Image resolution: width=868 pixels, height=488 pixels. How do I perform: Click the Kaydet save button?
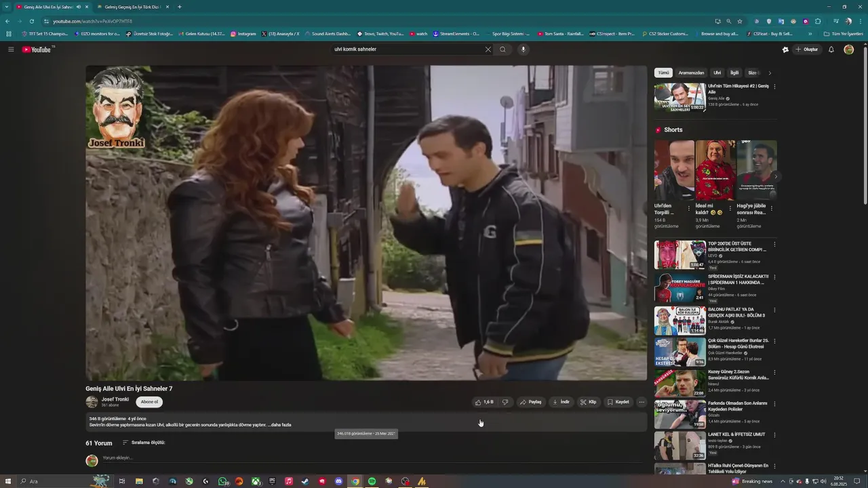pyautogui.click(x=618, y=402)
